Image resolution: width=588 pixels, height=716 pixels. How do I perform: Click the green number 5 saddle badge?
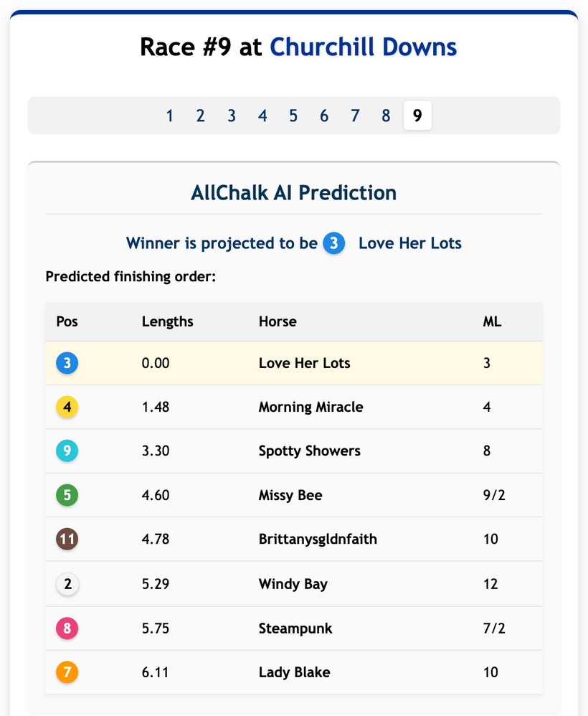pos(67,496)
